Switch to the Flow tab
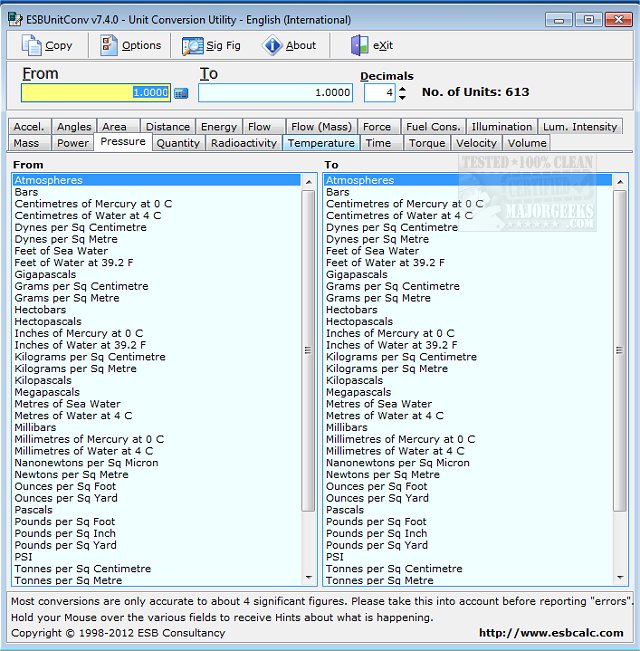The image size is (640, 651). pyautogui.click(x=264, y=127)
